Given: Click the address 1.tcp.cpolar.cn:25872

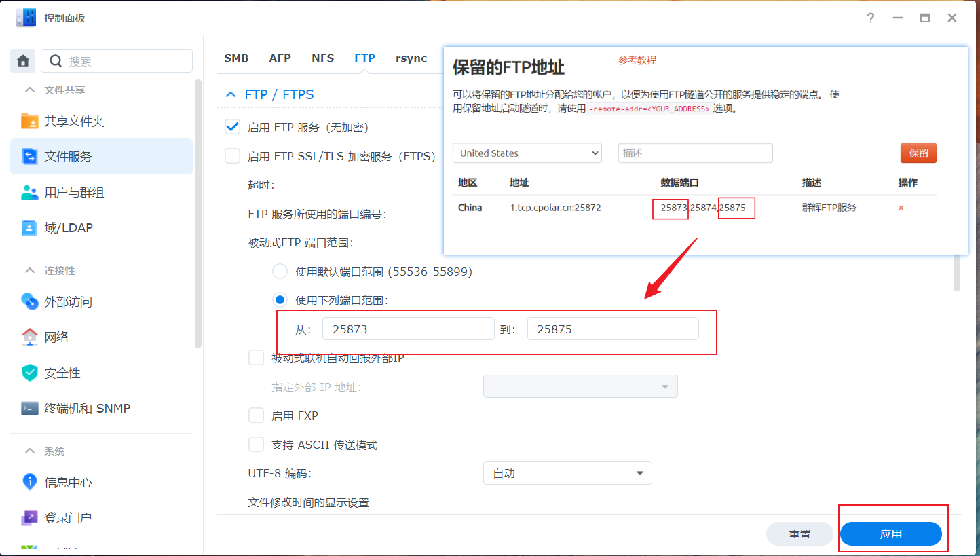Looking at the screenshot, I should 555,208.
